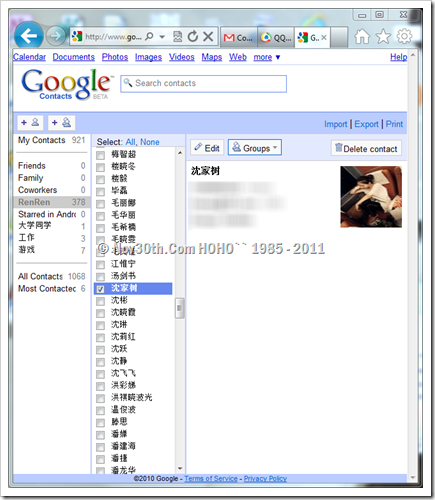Screen dimensions: 435x500
Task: Select the RenRen group
Action: point(52,202)
